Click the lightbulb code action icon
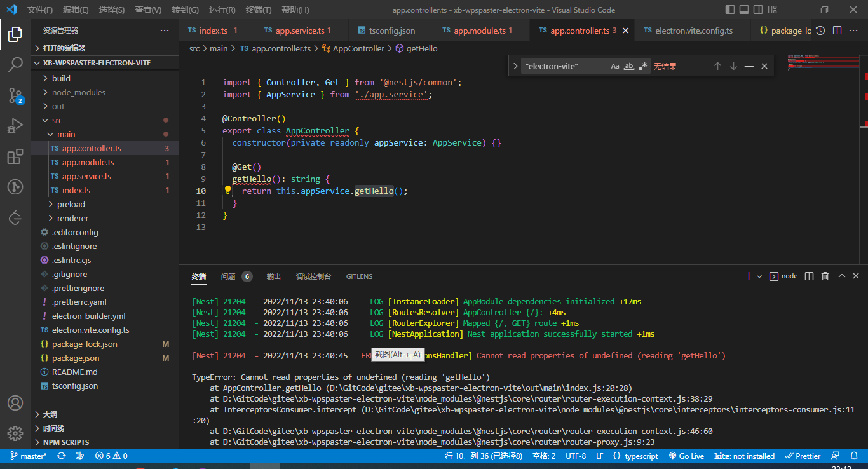The width and height of the screenshot is (868, 469). click(x=227, y=190)
